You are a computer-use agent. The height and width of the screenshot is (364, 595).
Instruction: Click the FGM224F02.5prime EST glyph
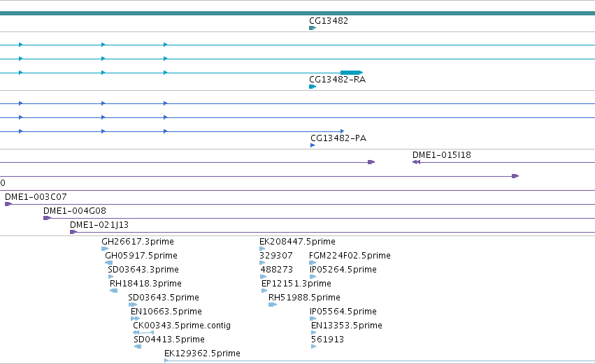click(313, 263)
